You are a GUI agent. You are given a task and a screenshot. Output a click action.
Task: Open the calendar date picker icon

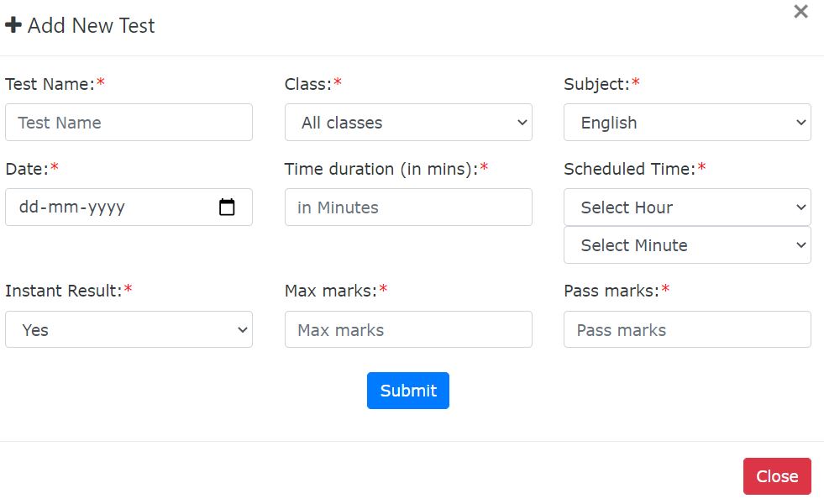(x=227, y=207)
